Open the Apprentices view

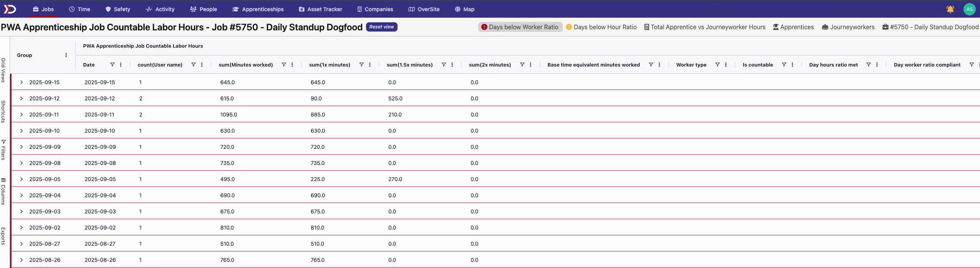pos(793,27)
